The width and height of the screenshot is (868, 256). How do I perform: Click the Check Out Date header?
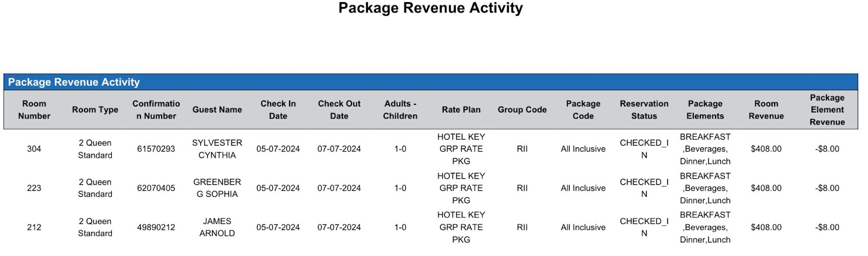pos(339,110)
